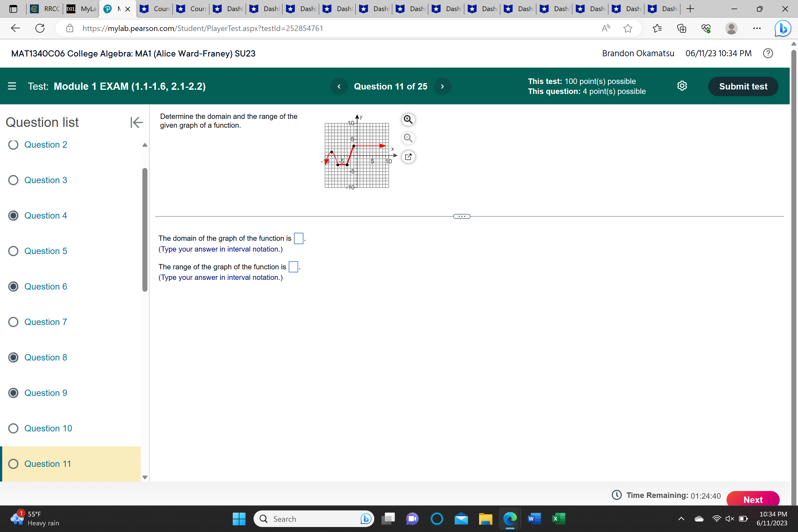Zoom out of the graph with minus magnifier
The height and width of the screenshot is (532, 798).
click(x=408, y=138)
